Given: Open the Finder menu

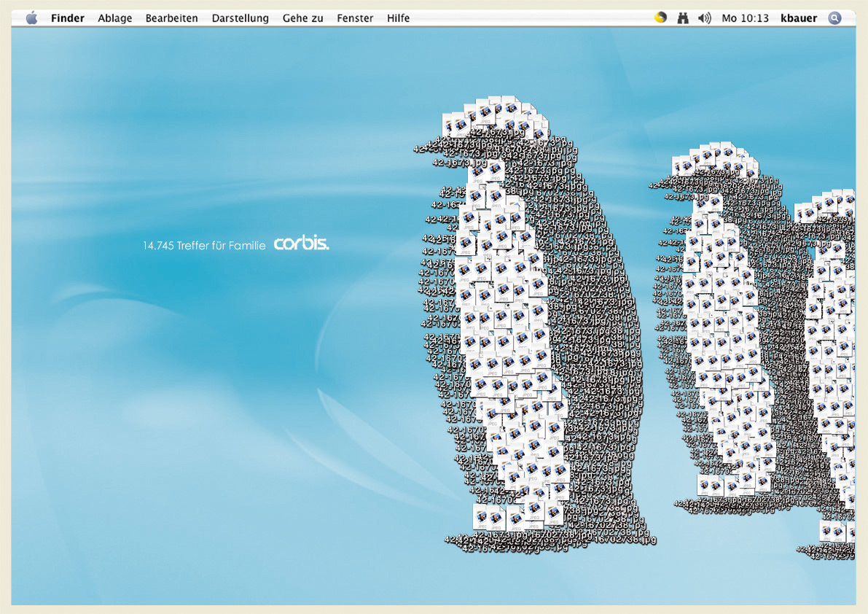Looking at the screenshot, I should pyautogui.click(x=68, y=18).
